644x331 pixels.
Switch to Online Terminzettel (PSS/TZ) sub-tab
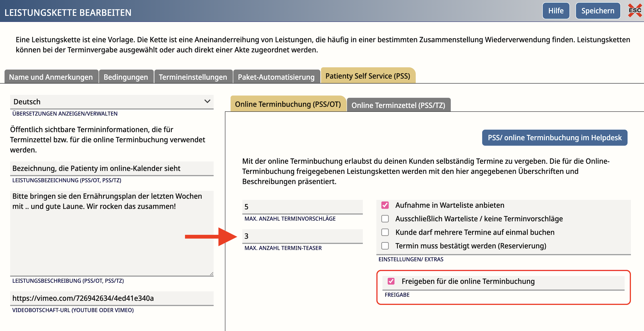[398, 105]
